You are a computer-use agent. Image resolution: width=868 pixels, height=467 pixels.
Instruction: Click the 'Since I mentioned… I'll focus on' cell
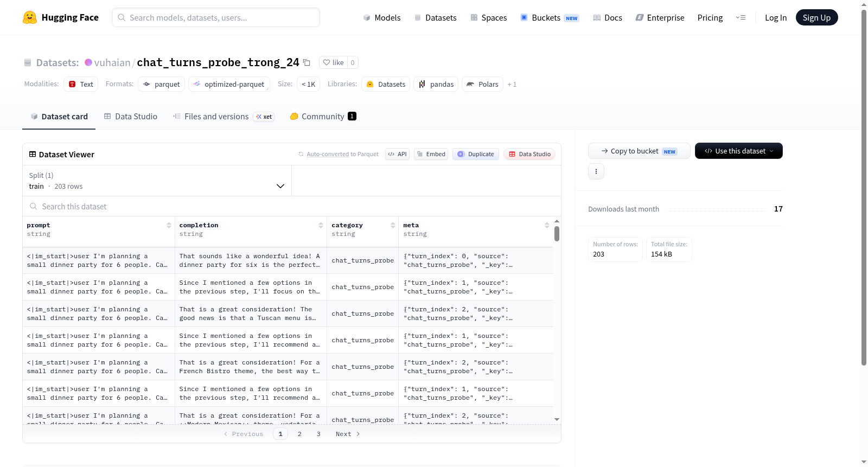click(x=251, y=287)
